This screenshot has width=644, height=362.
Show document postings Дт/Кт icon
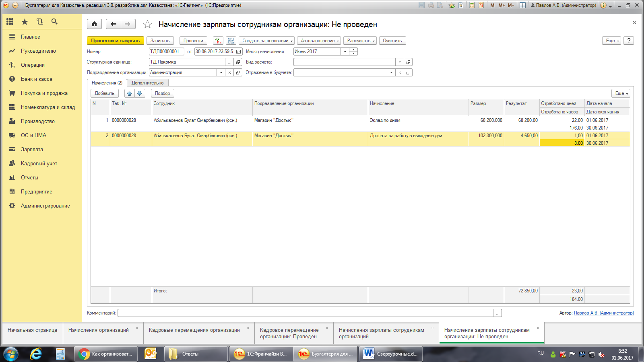tap(218, 41)
